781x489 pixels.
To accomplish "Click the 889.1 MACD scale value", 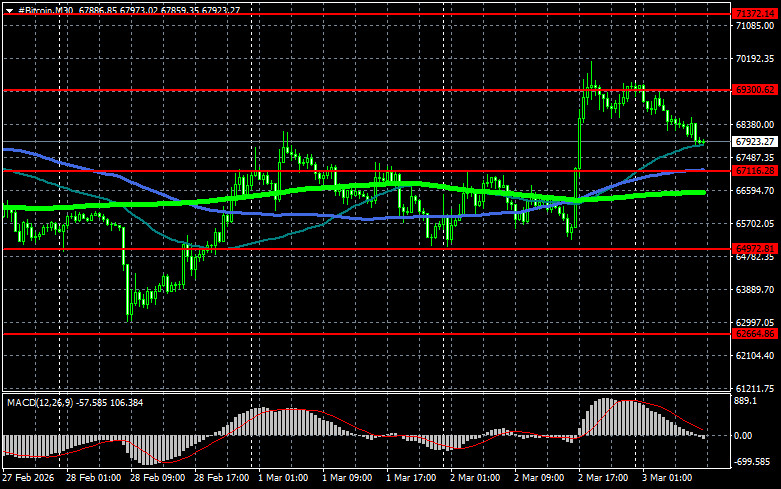I will point(746,401).
